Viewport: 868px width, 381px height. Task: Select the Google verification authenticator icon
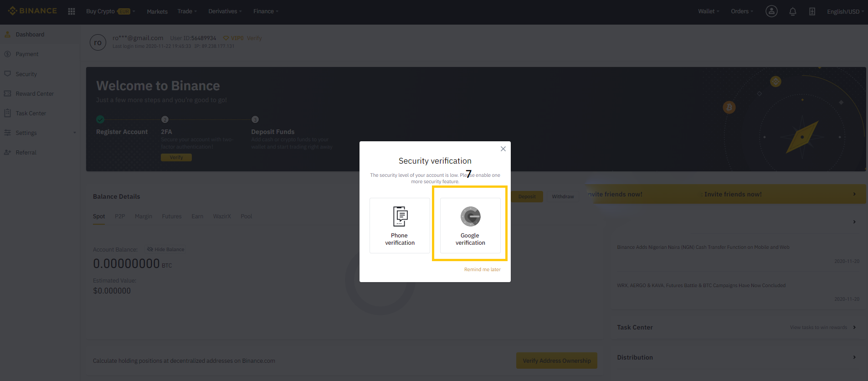tap(470, 216)
